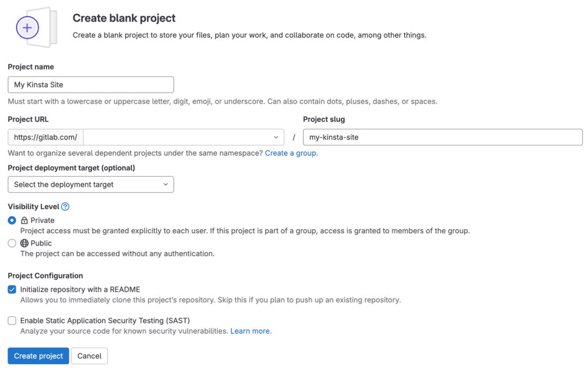Click the Create project button

click(38, 355)
